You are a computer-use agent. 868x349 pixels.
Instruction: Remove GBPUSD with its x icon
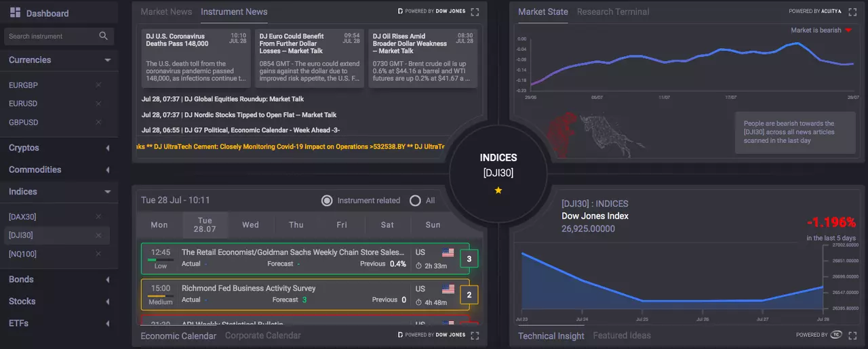pos(98,122)
